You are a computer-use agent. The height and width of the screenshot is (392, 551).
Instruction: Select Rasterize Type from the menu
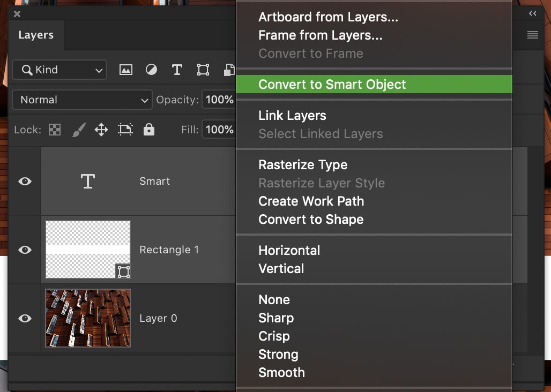point(303,164)
